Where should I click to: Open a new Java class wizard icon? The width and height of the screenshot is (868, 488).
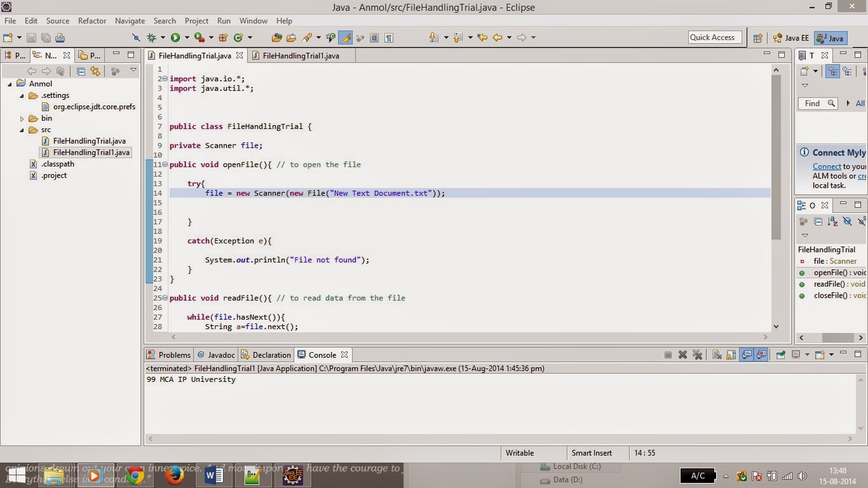[238, 37]
